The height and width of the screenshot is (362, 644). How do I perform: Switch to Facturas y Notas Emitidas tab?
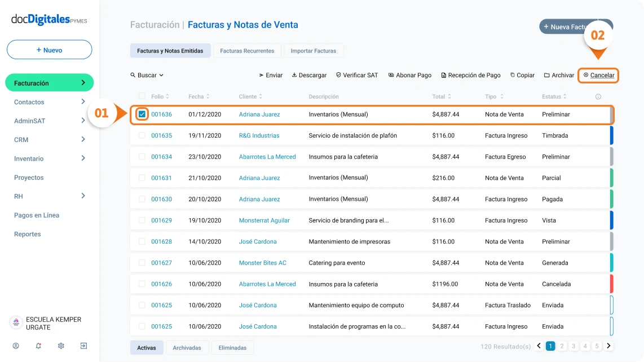(x=170, y=51)
